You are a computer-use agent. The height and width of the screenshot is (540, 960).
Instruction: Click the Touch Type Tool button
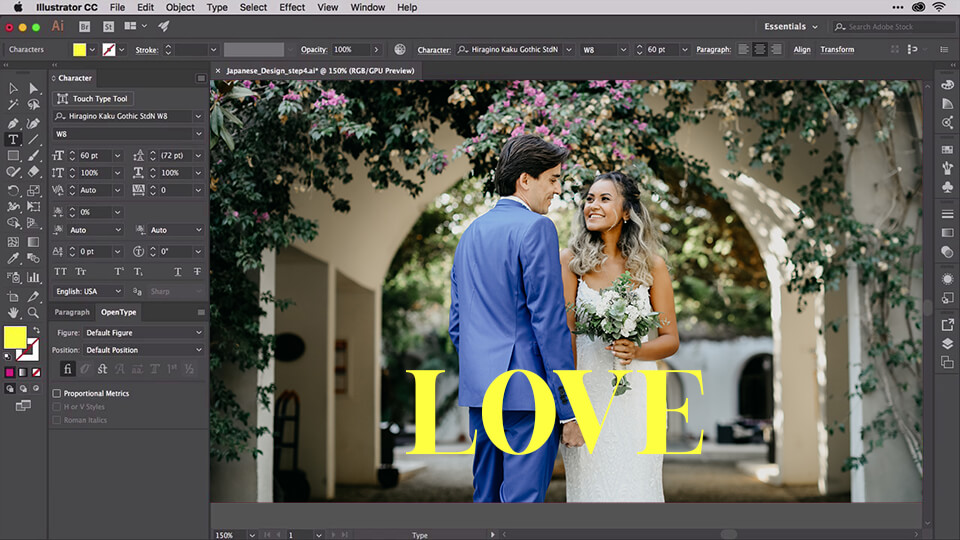coord(93,99)
